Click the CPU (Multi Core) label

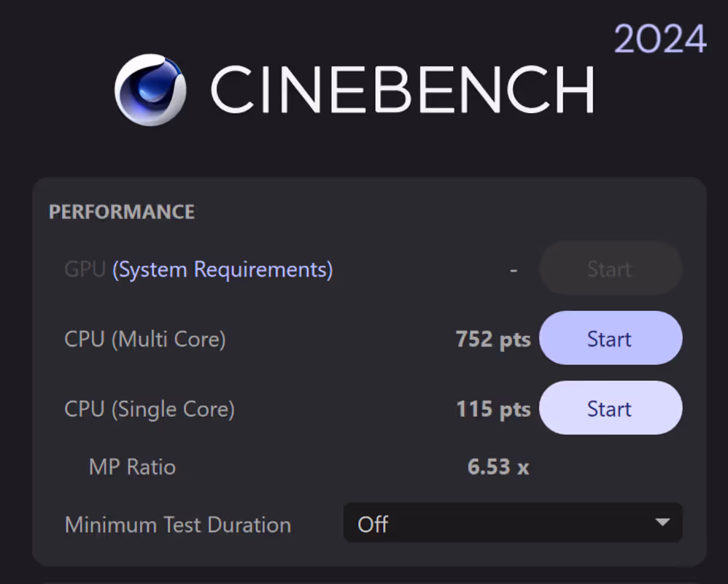tap(145, 339)
